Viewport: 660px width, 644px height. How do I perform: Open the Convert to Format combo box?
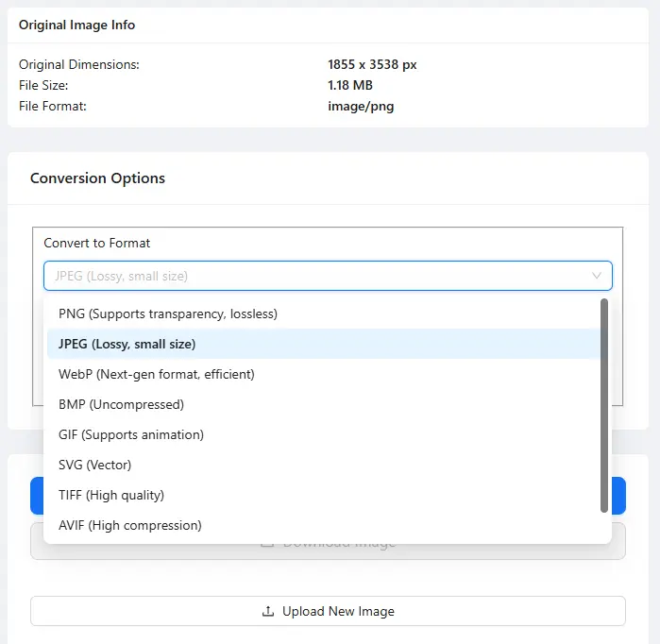click(x=312, y=276)
